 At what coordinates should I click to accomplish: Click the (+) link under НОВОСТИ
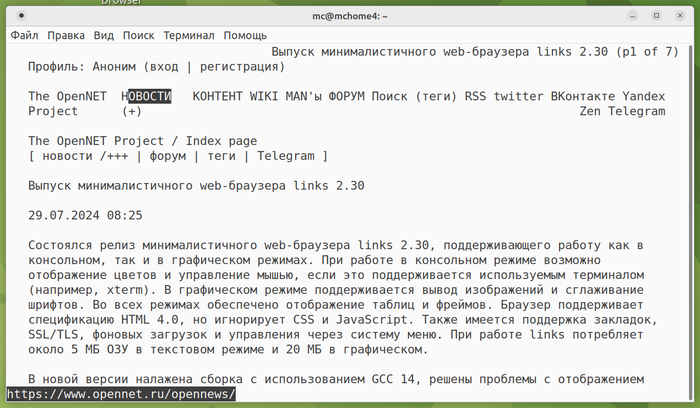pyautogui.click(x=132, y=111)
